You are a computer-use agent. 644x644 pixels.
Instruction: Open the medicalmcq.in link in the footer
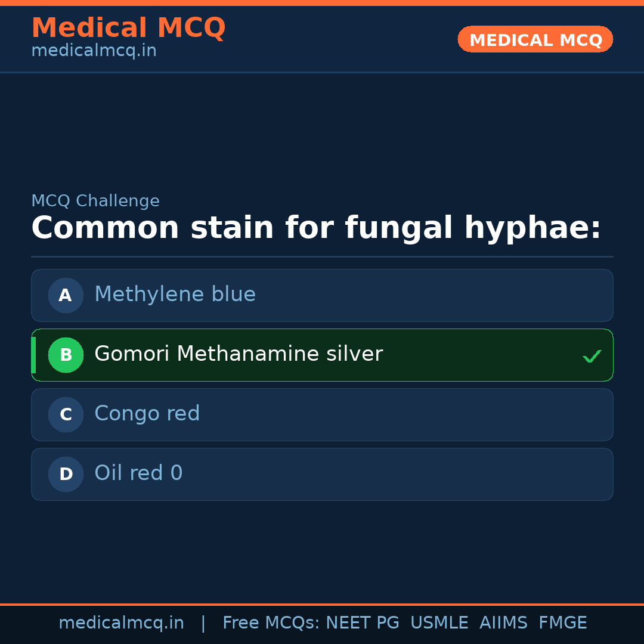[121, 623]
